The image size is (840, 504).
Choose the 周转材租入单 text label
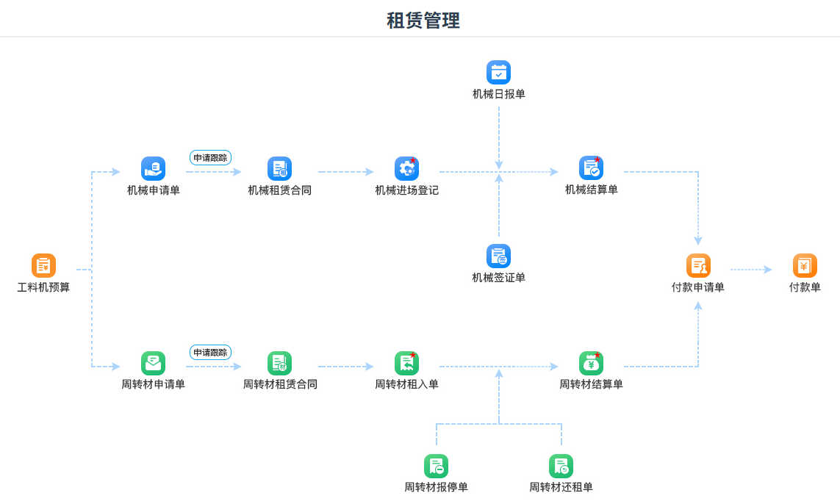click(406, 384)
